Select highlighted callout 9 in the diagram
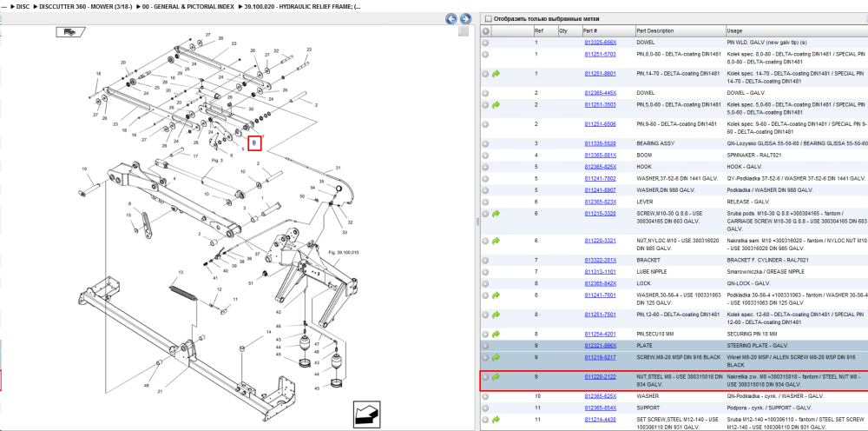The width and height of the screenshot is (868, 431). point(254,143)
